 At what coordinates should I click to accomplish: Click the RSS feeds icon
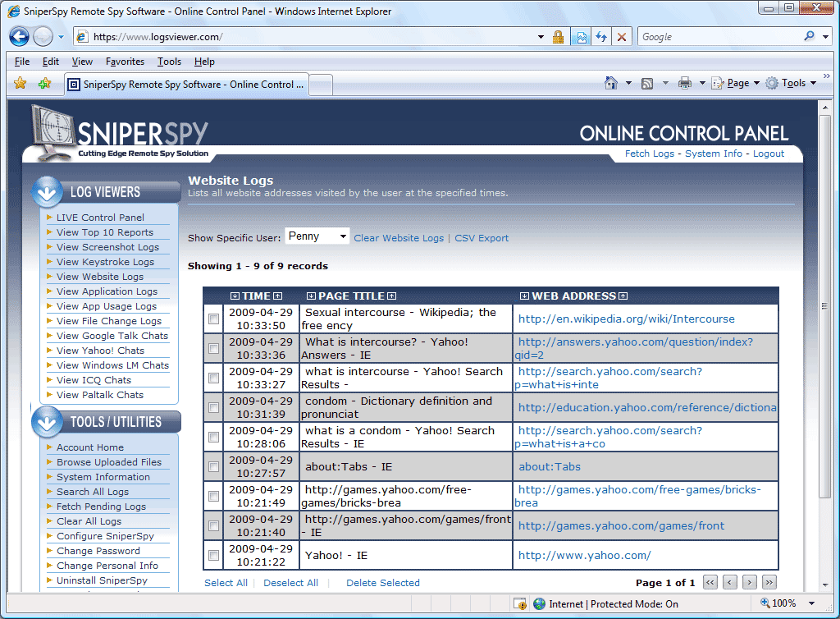(x=647, y=83)
